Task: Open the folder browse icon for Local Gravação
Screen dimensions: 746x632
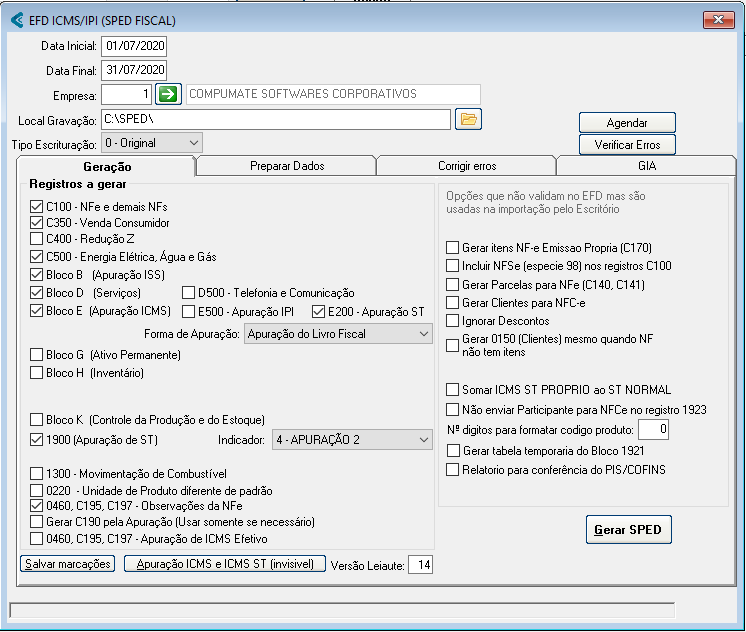Action: pos(468,120)
